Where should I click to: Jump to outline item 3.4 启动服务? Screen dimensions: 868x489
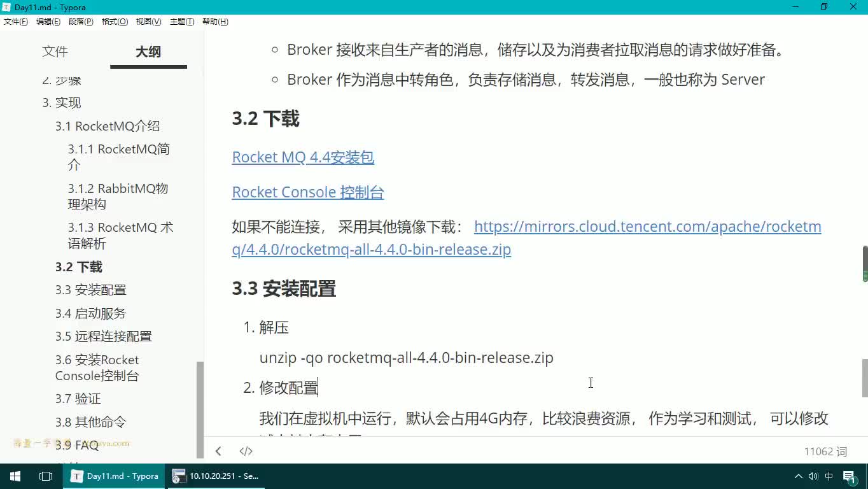point(90,313)
